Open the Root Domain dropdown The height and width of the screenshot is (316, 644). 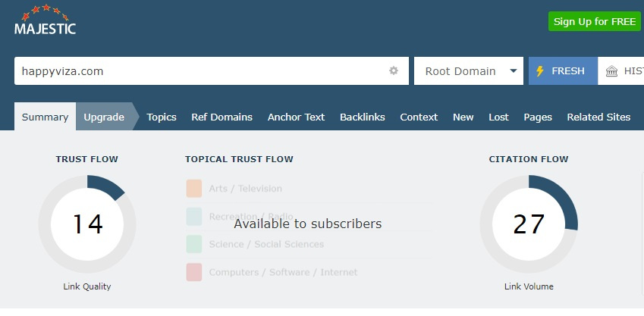point(469,71)
